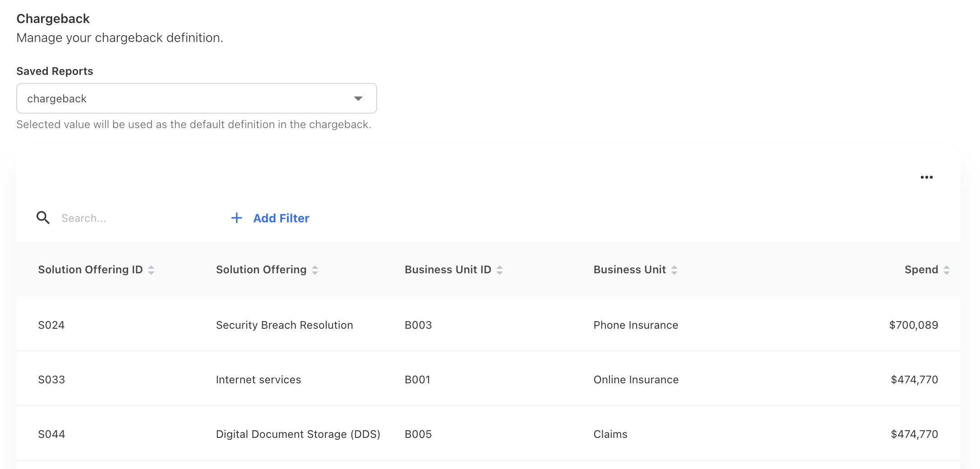980x469 pixels.
Task: Sort by Business Unit ID arrows
Action: 499,270
